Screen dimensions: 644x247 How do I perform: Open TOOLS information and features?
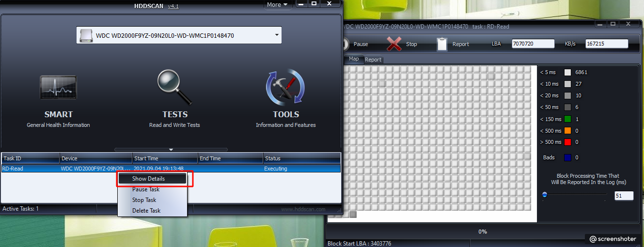click(286, 99)
